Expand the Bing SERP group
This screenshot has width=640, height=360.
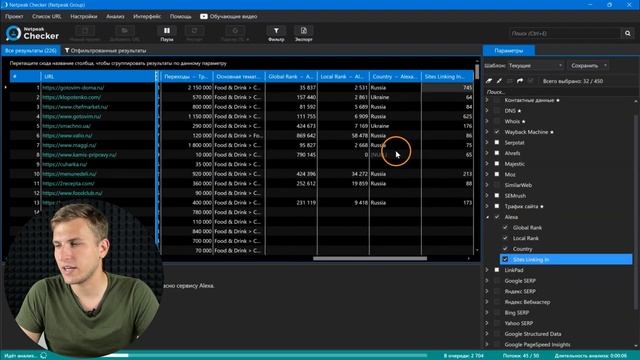click(x=487, y=312)
